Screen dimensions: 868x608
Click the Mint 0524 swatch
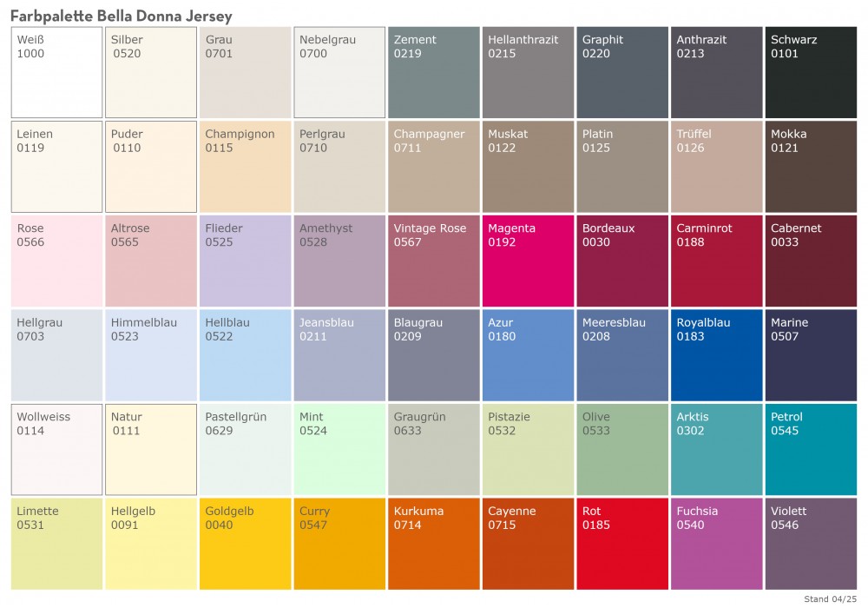point(339,449)
